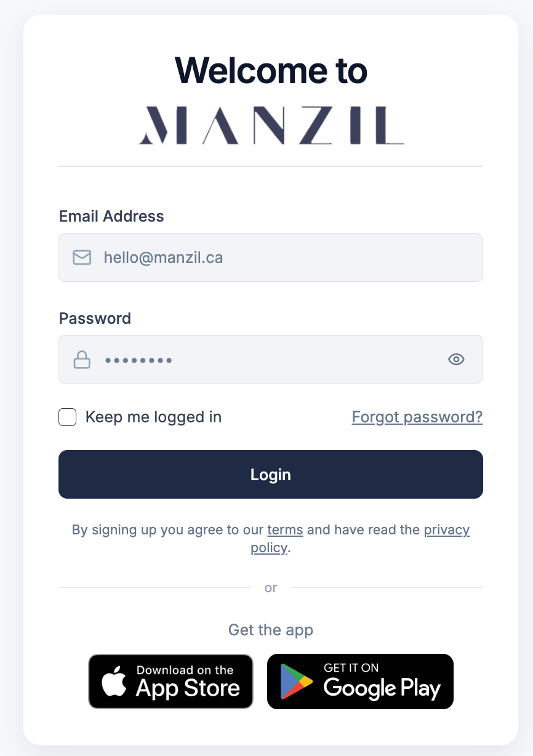
Task: Click the "Password" field label
Action: click(x=95, y=318)
